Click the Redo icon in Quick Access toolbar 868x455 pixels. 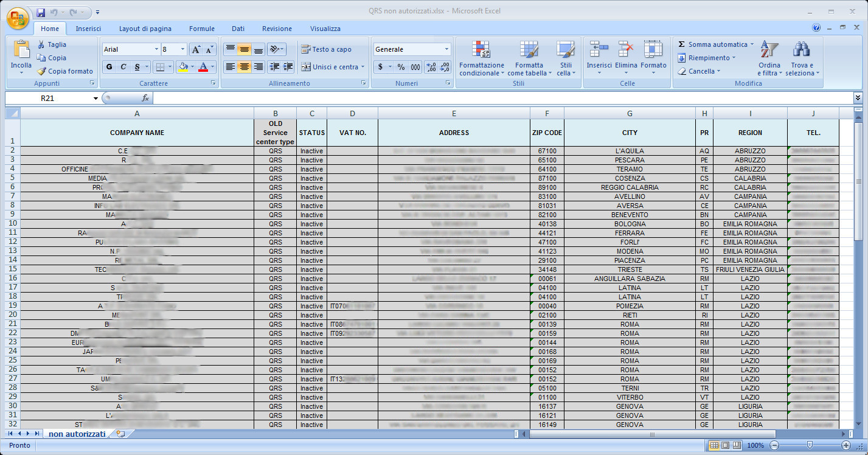point(74,12)
